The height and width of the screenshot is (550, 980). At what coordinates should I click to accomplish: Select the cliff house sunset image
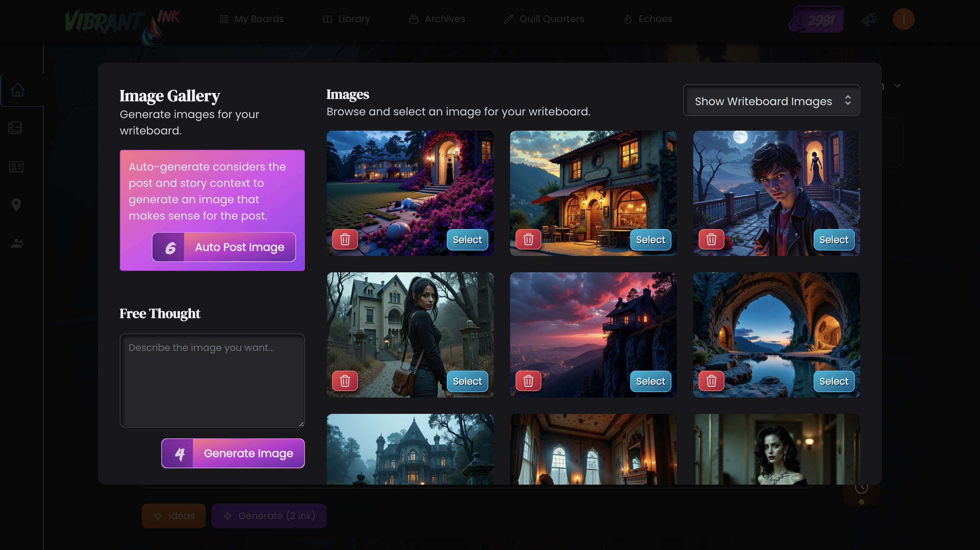650,381
